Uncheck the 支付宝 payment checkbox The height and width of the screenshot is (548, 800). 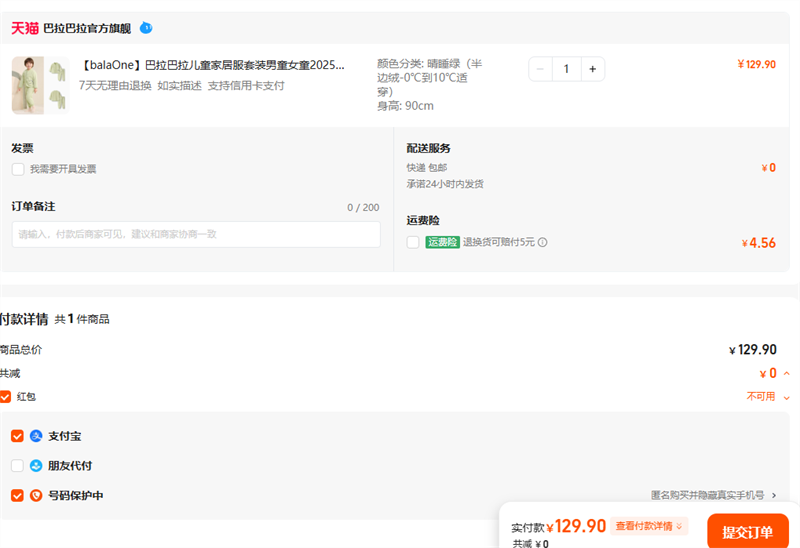click(17, 436)
